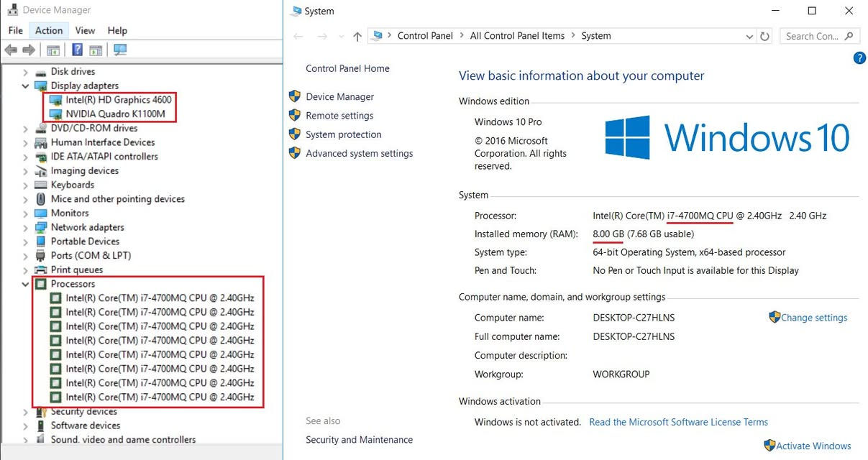
Task: Open Security and Maintenance link
Action: 359,439
